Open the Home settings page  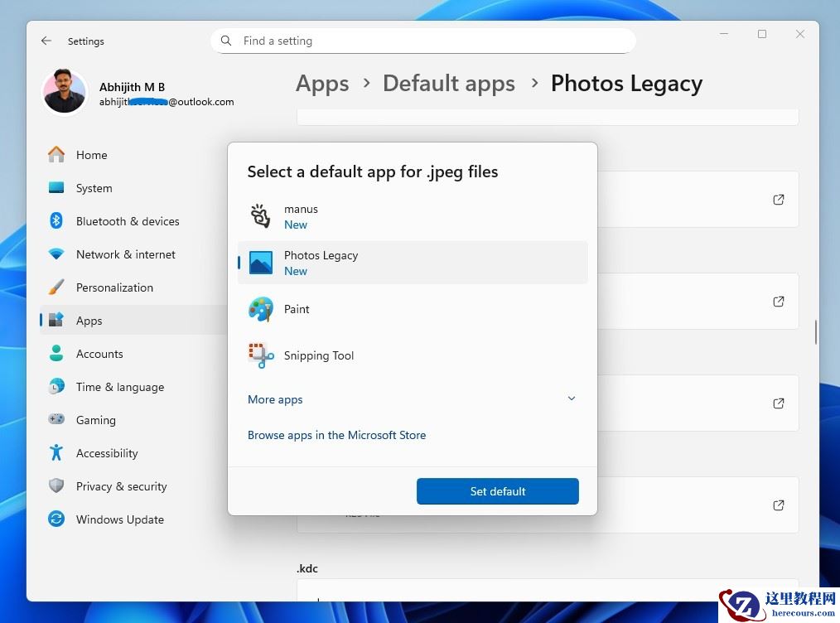coord(91,155)
